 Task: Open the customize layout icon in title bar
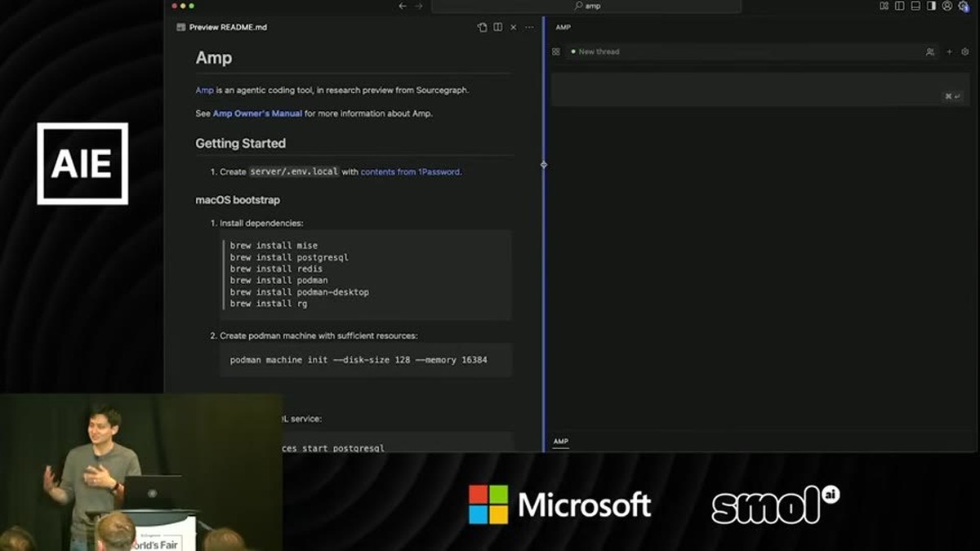tap(884, 6)
